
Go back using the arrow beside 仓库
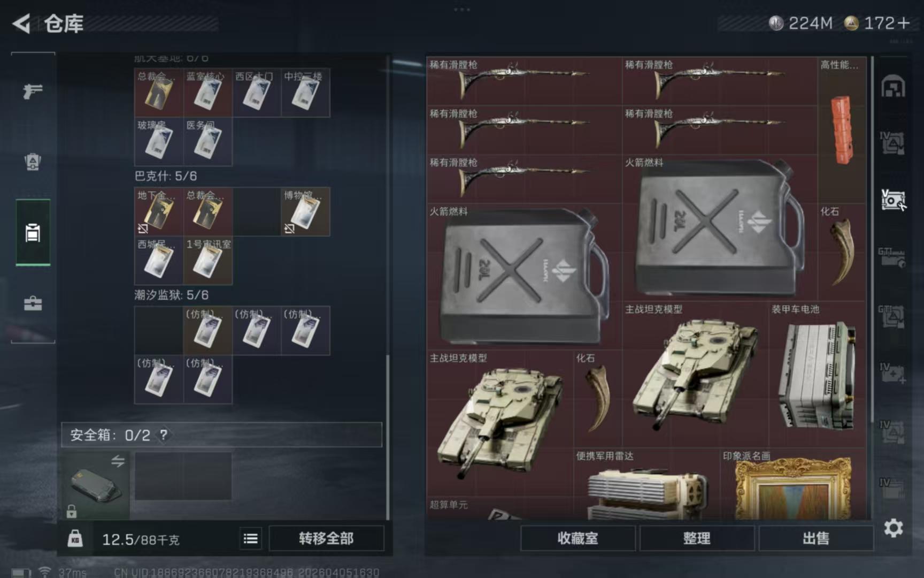[21, 24]
